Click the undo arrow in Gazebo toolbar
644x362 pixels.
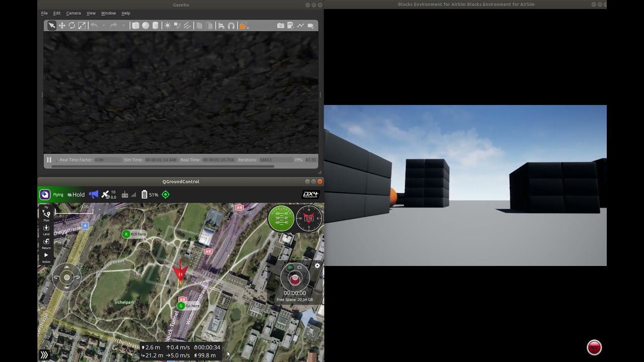pos(94,26)
